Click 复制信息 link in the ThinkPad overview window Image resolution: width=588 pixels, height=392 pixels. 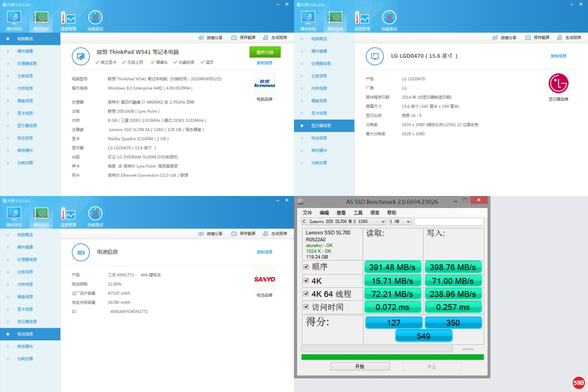click(265, 63)
